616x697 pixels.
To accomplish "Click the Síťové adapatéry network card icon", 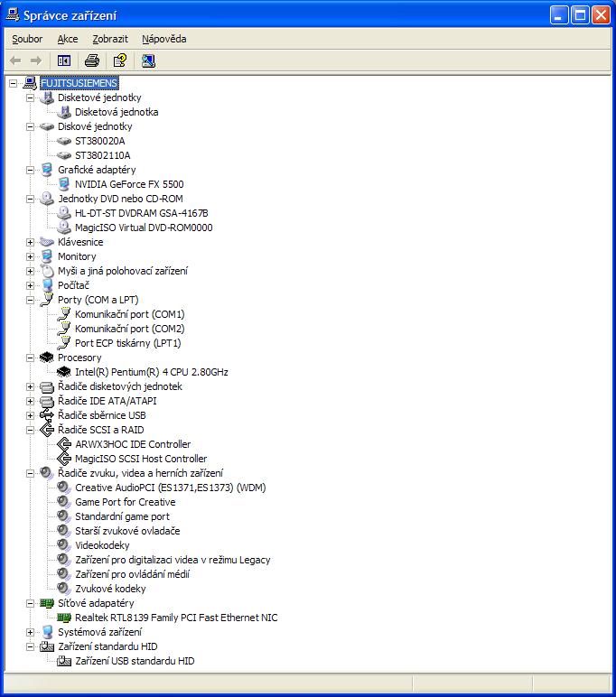I will pyautogui.click(x=47, y=603).
